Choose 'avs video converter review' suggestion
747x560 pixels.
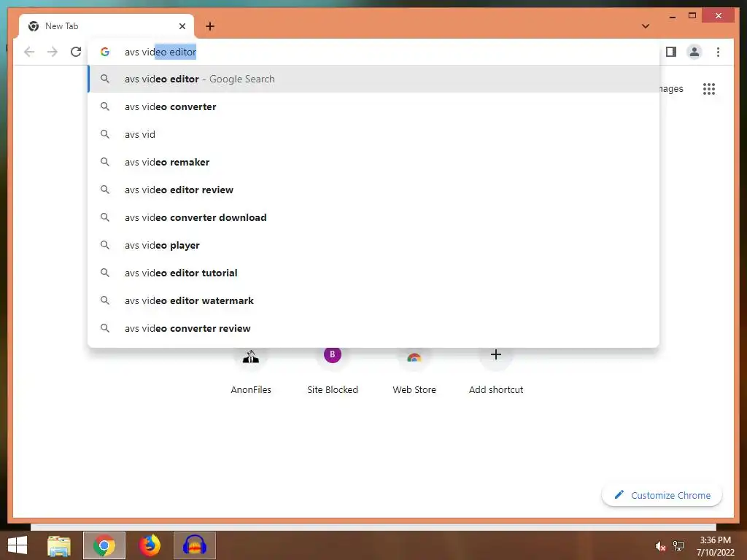point(373,328)
